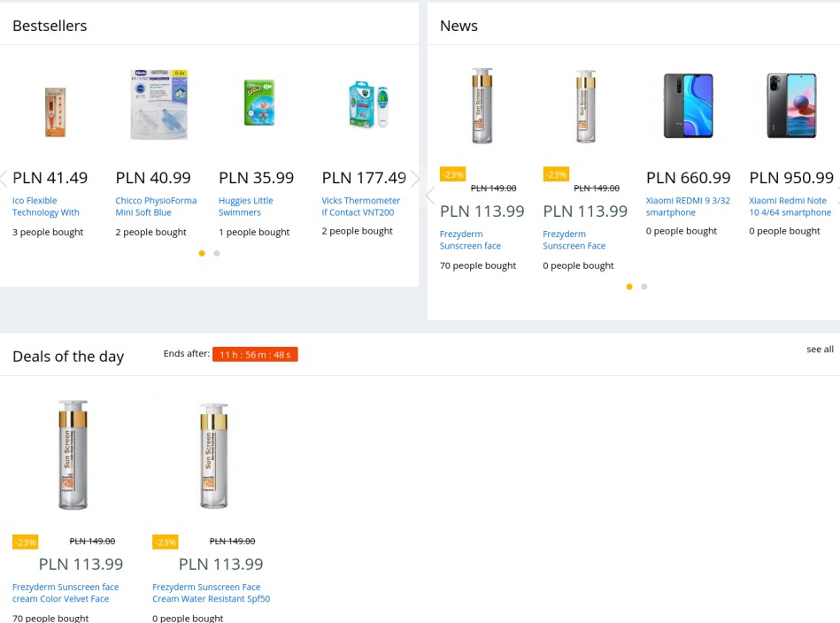Open Xiaomi REDMI 9 3/32 smartphone link

click(x=688, y=206)
